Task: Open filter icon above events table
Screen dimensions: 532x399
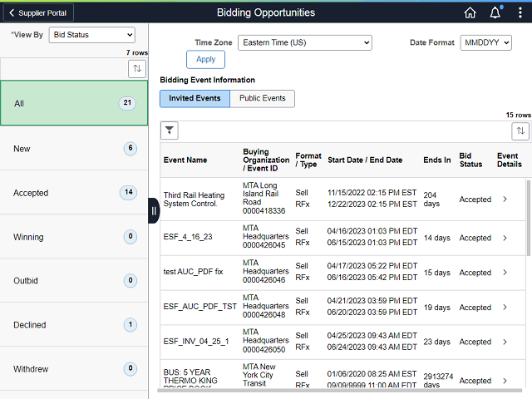Action: [170, 131]
